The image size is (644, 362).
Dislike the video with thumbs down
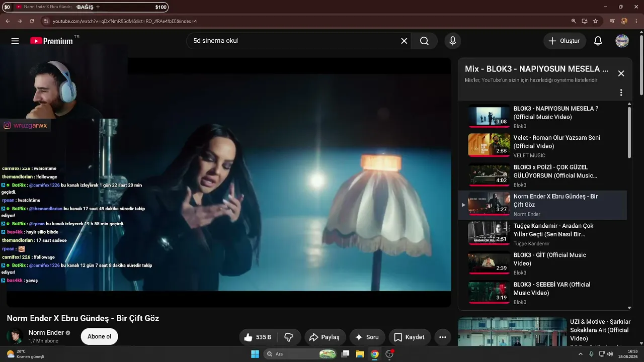pos(289,337)
